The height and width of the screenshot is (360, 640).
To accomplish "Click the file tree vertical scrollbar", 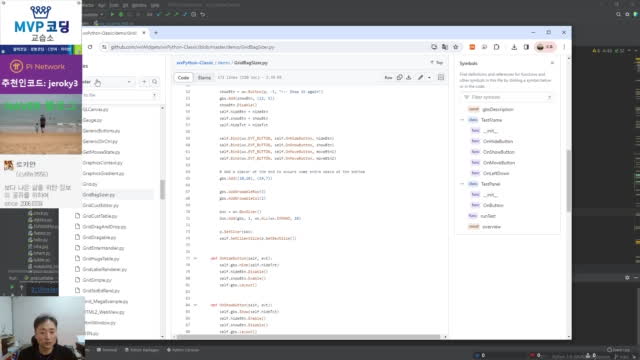I will tap(162, 189).
